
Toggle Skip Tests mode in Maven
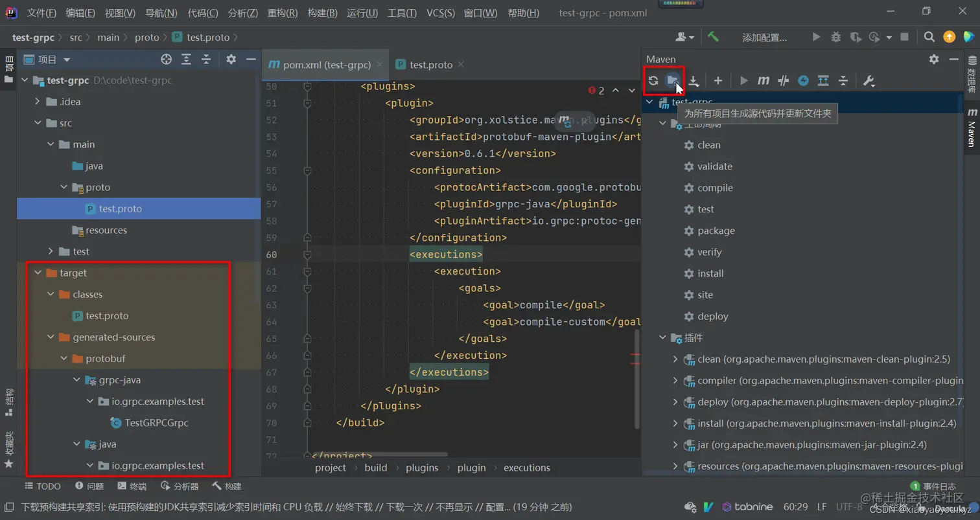pos(804,81)
